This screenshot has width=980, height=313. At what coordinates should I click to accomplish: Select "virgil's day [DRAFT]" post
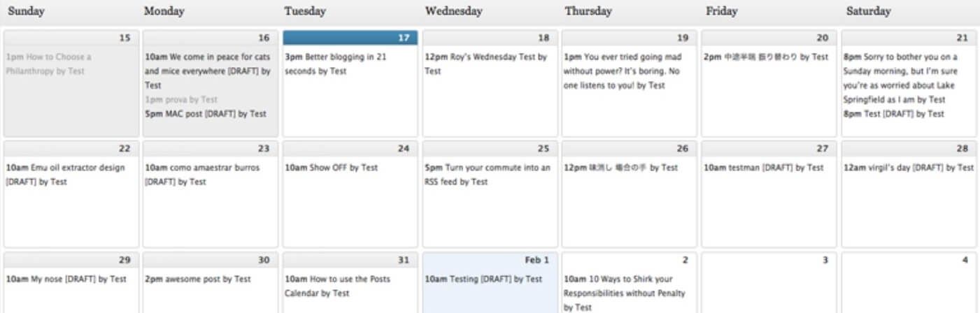[909, 168]
